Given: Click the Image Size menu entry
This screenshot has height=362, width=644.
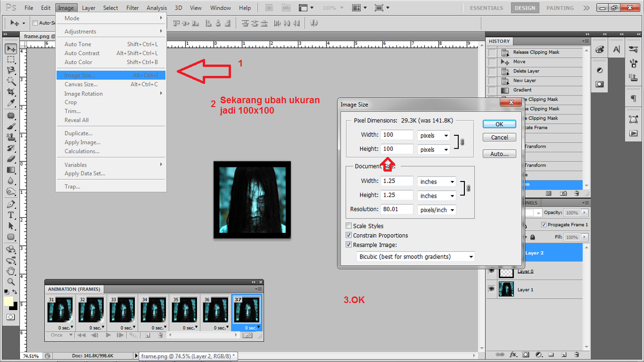Looking at the screenshot, I should click(81, 75).
